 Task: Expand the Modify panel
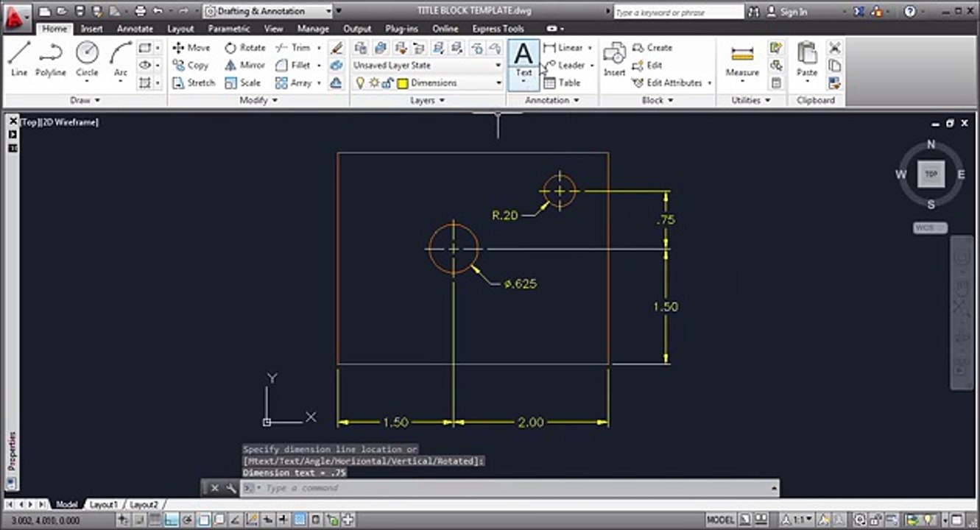coord(259,100)
